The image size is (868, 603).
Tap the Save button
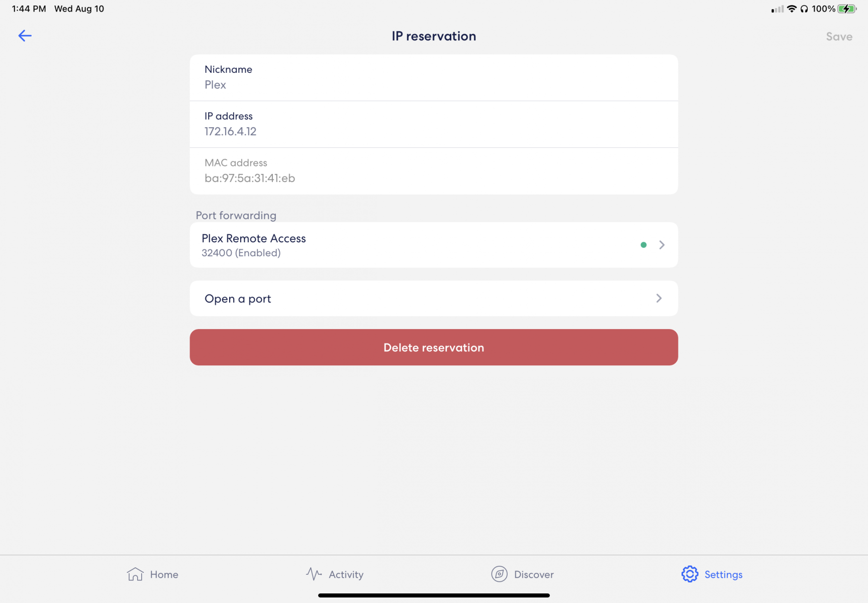click(839, 37)
